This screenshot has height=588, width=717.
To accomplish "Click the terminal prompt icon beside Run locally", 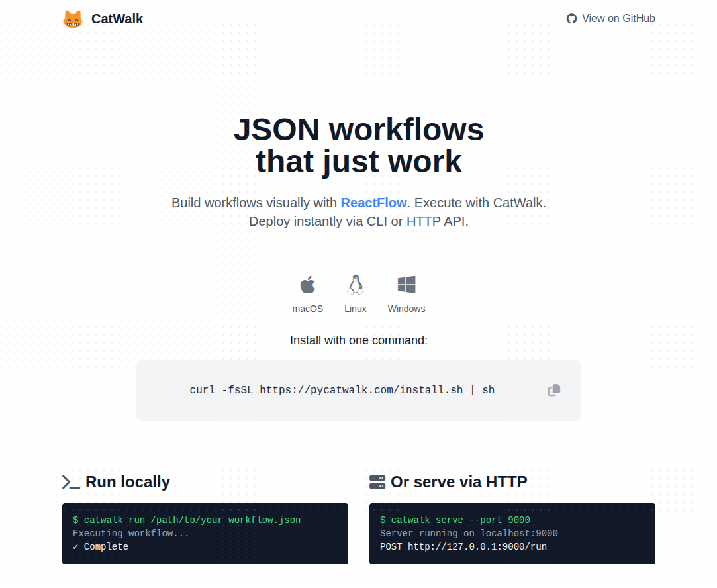I will pyautogui.click(x=71, y=482).
